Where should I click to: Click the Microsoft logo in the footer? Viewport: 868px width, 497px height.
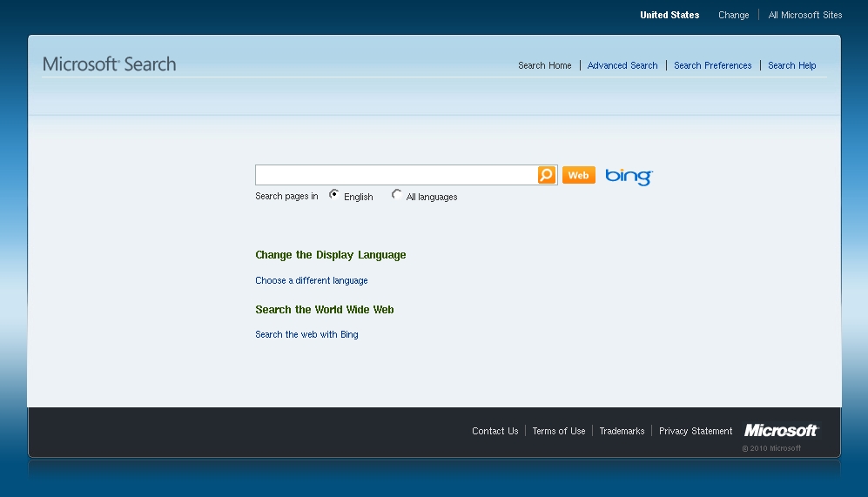click(781, 431)
